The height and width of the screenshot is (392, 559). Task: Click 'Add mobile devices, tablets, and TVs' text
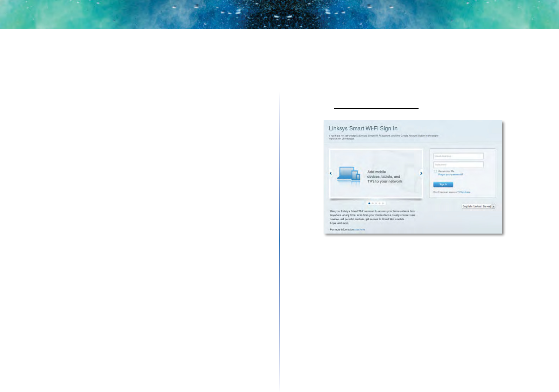[x=385, y=177]
